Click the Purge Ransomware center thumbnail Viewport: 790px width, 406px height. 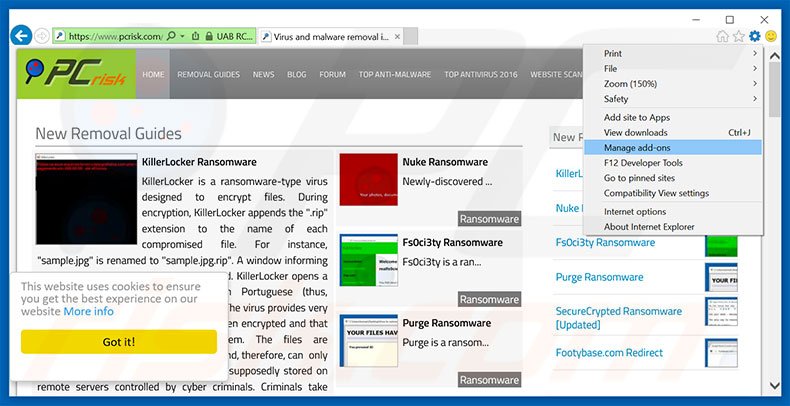pos(369,341)
